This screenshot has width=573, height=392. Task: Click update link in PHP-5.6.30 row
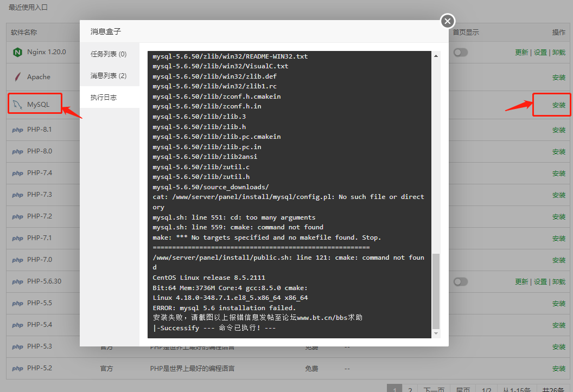521,282
